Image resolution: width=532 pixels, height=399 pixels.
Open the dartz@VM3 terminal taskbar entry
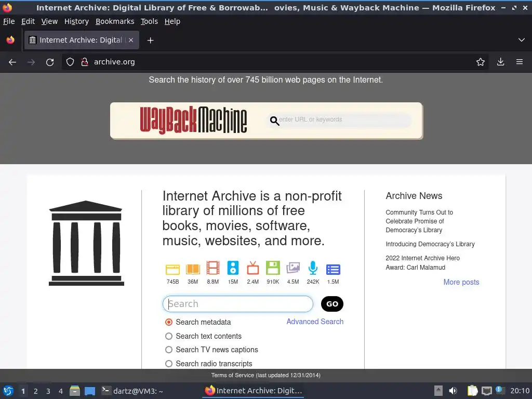pyautogui.click(x=132, y=391)
